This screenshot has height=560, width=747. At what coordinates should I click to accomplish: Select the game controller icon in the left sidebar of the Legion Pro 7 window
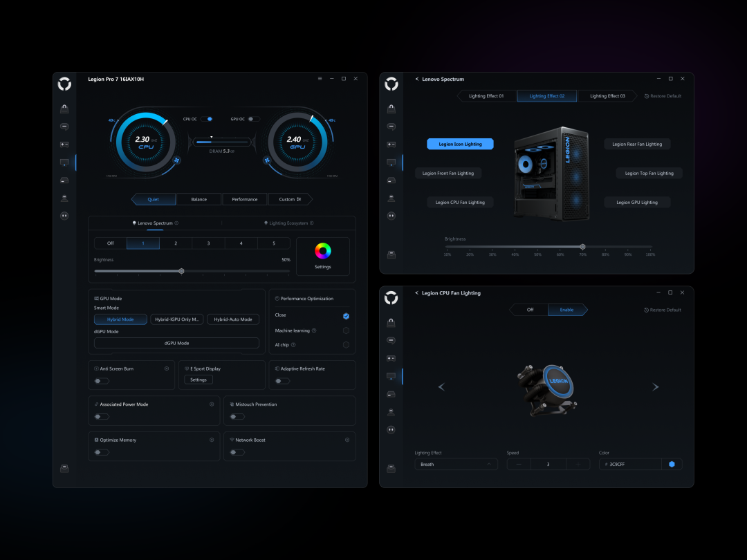pyautogui.click(x=64, y=144)
